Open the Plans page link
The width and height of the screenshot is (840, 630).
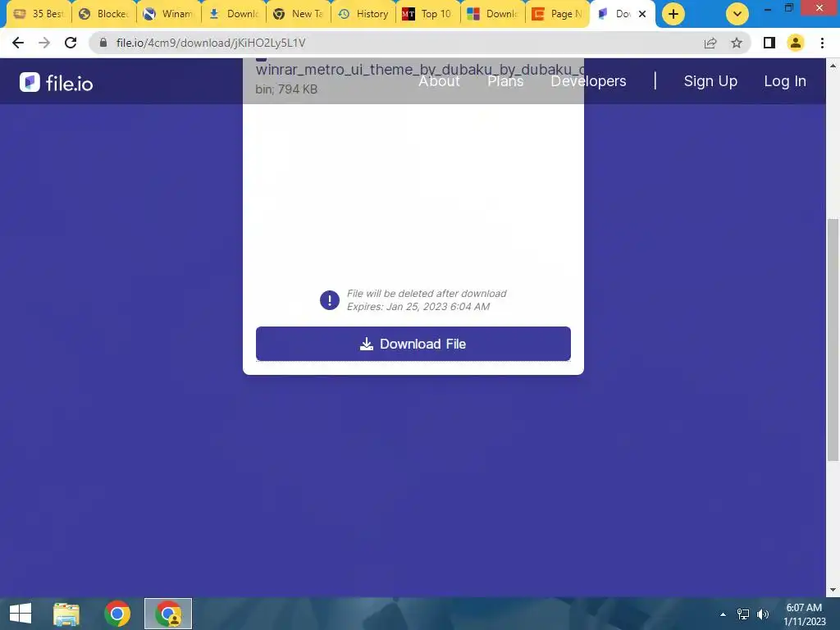pyautogui.click(x=505, y=81)
